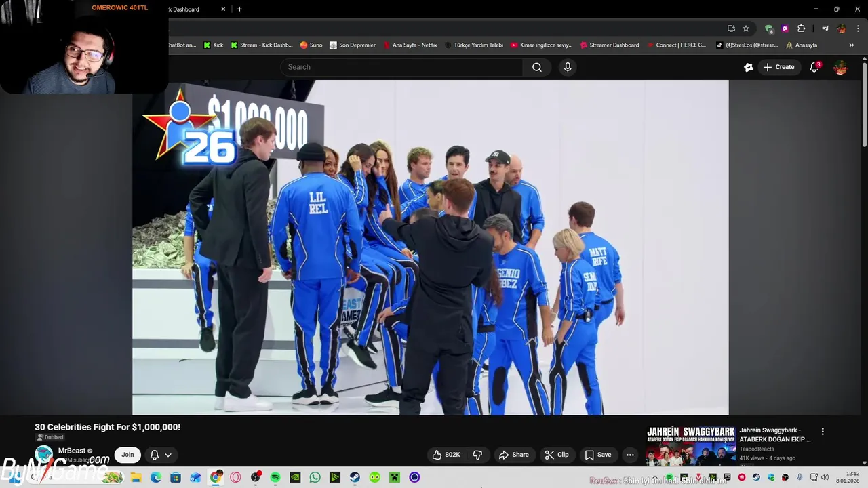
Task: Click the volume speaker in system tray
Action: pos(825,477)
